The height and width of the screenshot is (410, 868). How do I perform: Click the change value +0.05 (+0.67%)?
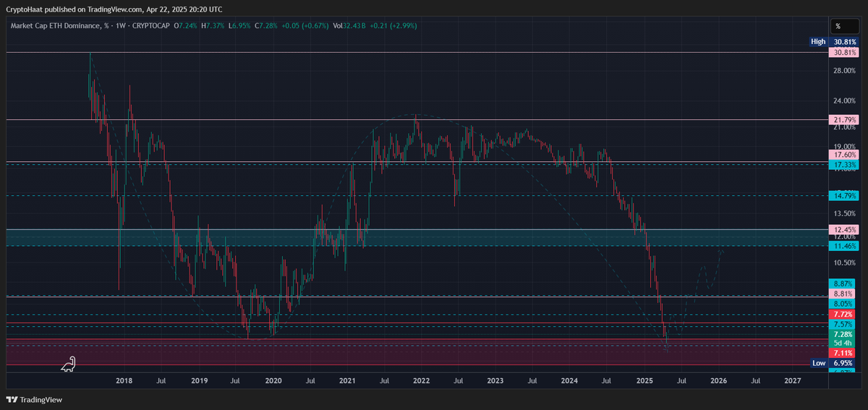pyautogui.click(x=307, y=26)
